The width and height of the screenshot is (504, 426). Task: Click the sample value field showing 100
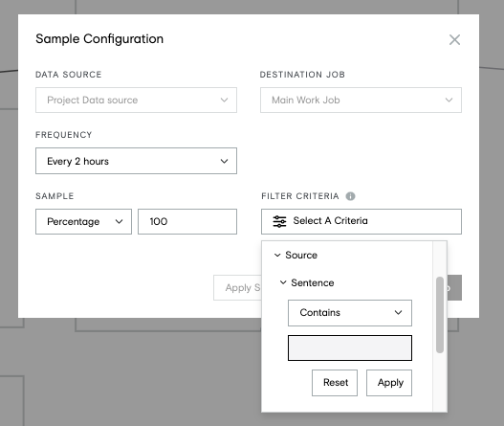pos(187,222)
